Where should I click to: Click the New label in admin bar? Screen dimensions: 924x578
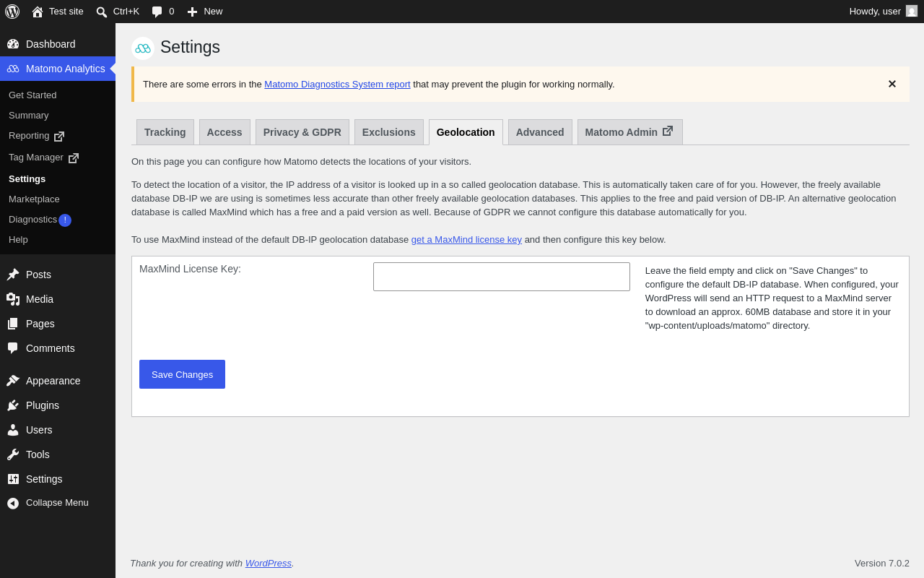coord(213,12)
